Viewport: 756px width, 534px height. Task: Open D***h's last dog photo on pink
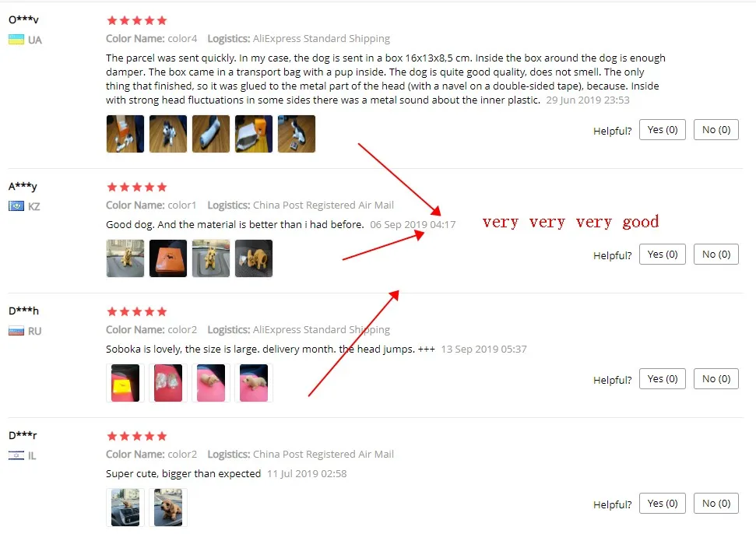point(254,383)
